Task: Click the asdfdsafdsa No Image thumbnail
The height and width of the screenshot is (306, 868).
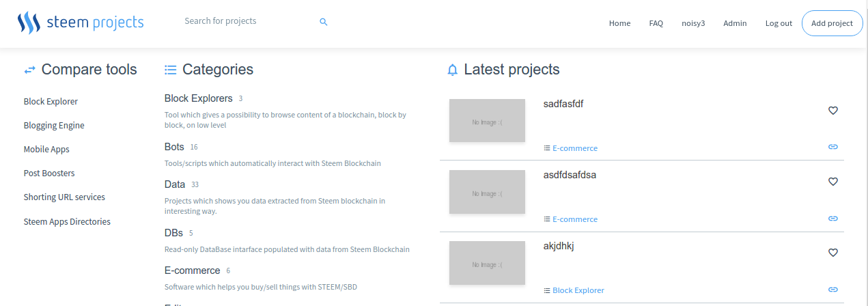Action: (487, 192)
